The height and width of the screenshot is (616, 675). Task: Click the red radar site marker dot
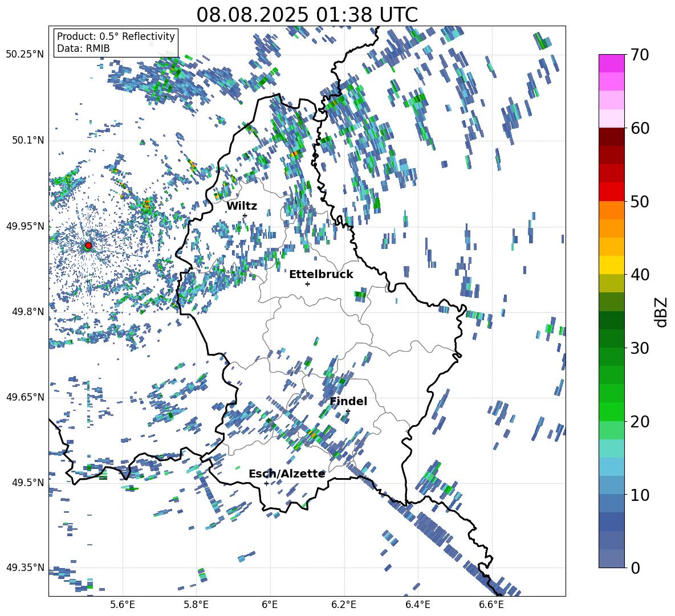88,245
